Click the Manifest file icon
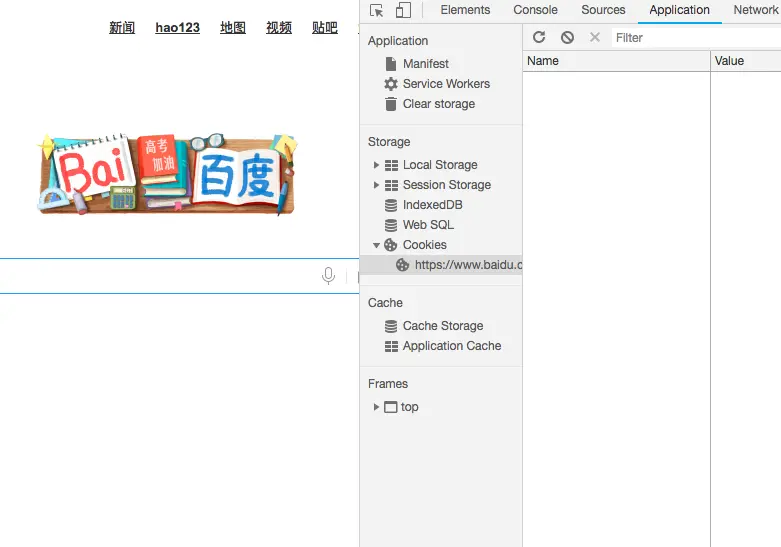The height and width of the screenshot is (547, 781). tap(391, 64)
